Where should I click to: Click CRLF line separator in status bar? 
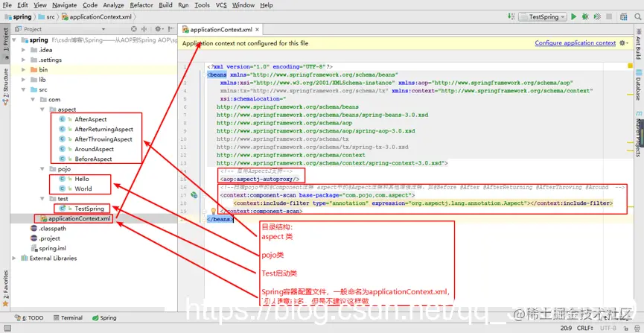[x=585, y=328]
